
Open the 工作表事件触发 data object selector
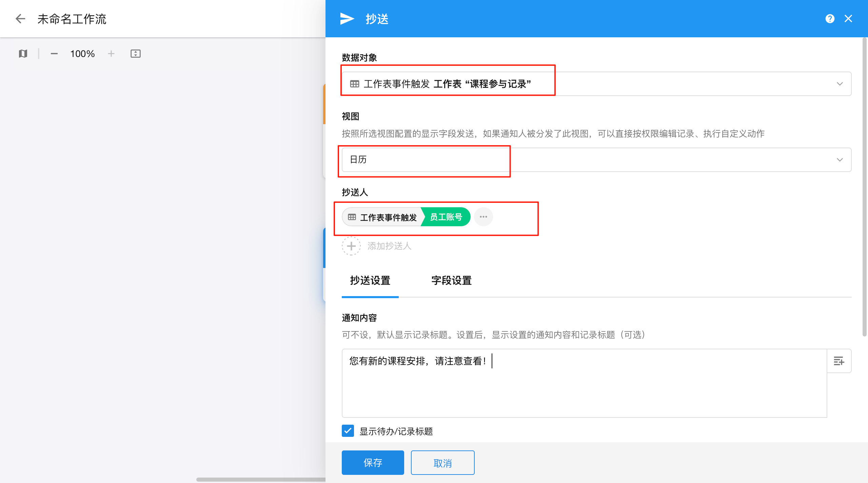coord(596,84)
